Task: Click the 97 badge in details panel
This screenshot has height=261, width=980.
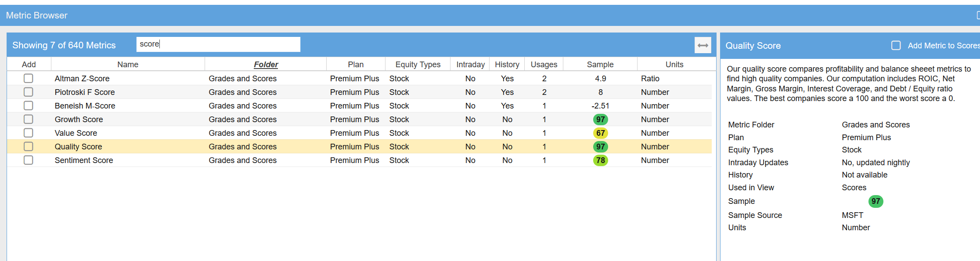Action: pos(876,201)
